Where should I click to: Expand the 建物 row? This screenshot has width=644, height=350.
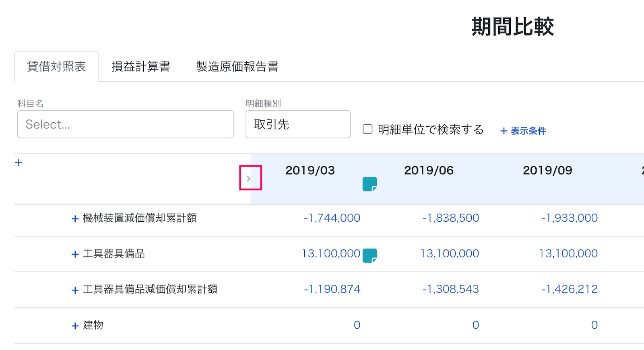[x=75, y=326]
